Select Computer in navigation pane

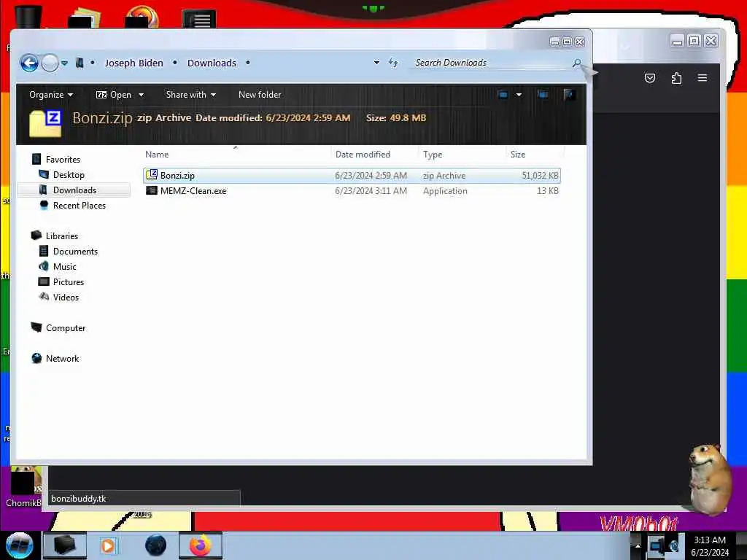(x=66, y=327)
